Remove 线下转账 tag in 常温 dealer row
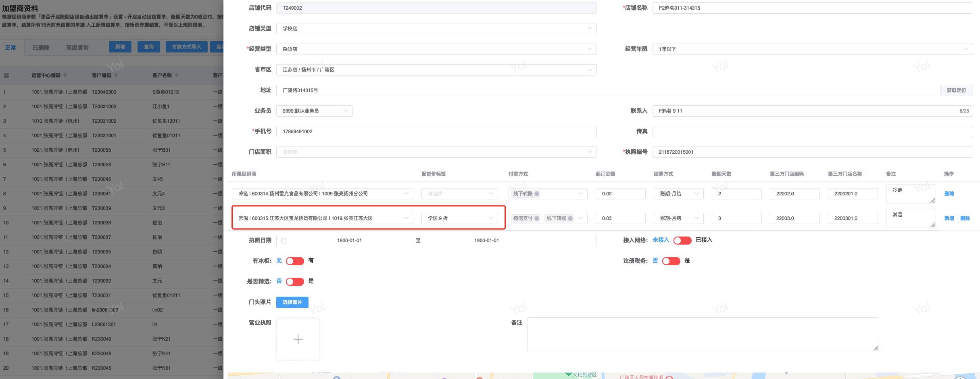 pos(570,218)
